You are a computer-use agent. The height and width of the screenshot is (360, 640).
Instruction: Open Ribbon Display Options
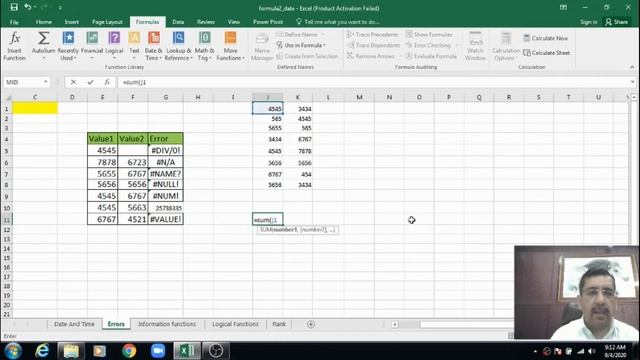pyautogui.click(x=563, y=7)
